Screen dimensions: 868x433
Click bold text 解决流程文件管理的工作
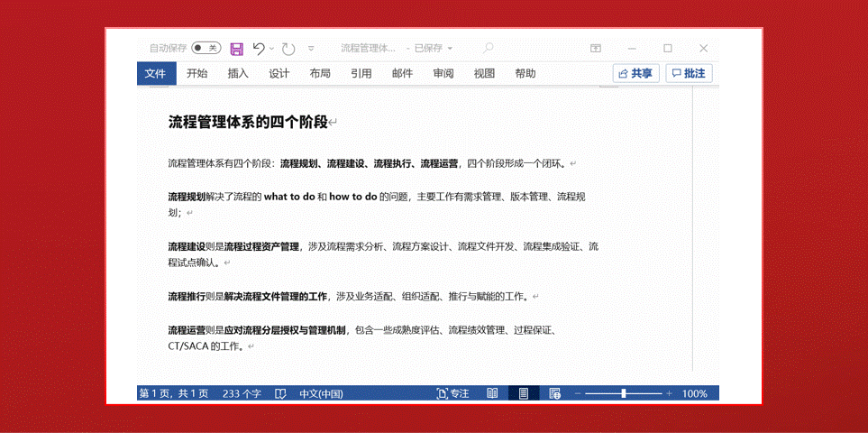276,296
